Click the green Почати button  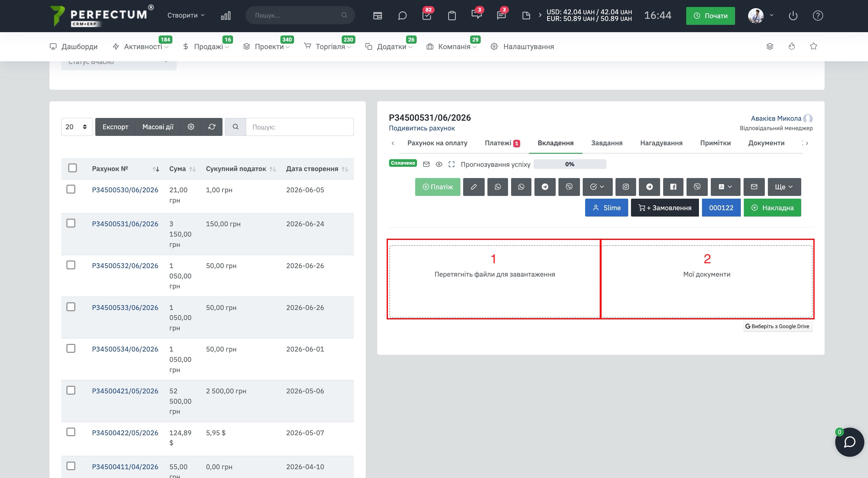pos(710,16)
